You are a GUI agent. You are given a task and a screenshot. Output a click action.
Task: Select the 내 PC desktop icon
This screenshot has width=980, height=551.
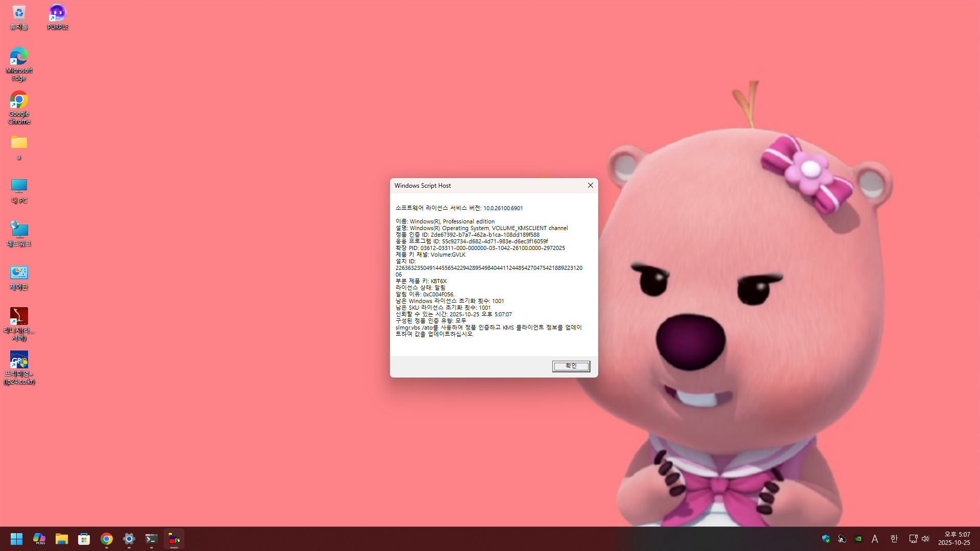coord(19,191)
